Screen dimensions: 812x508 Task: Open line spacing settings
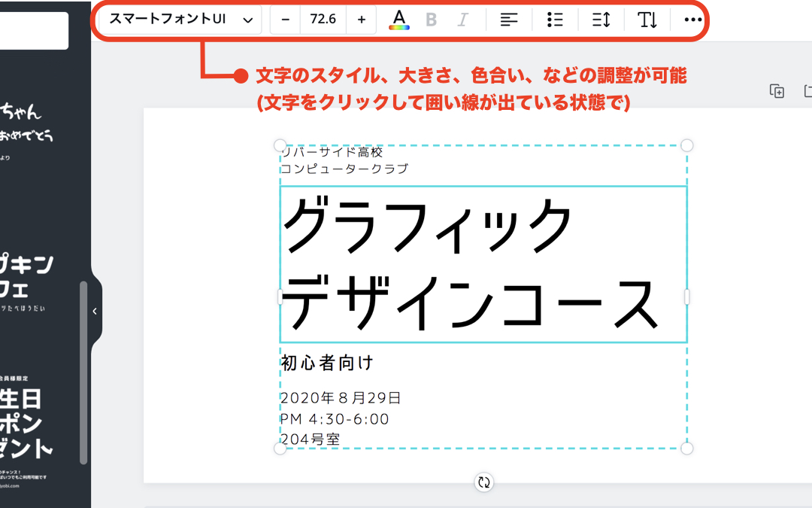click(601, 20)
